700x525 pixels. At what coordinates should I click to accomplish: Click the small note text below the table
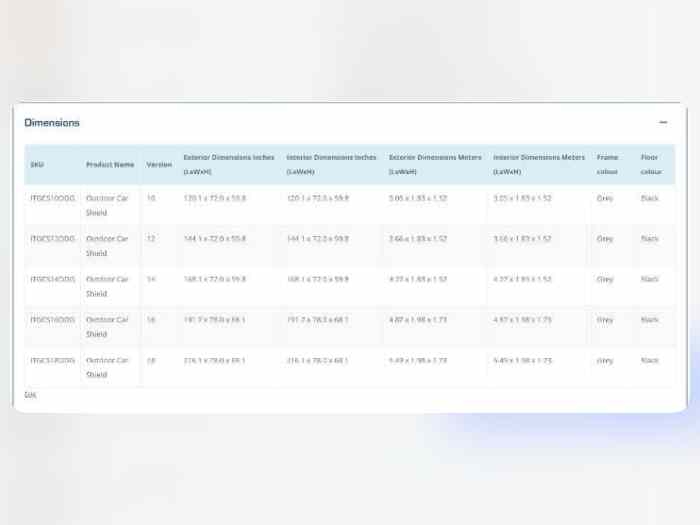(30, 395)
